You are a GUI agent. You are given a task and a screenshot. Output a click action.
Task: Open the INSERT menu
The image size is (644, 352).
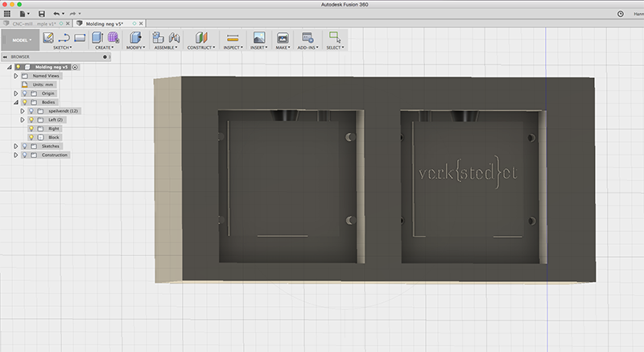(x=258, y=48)
